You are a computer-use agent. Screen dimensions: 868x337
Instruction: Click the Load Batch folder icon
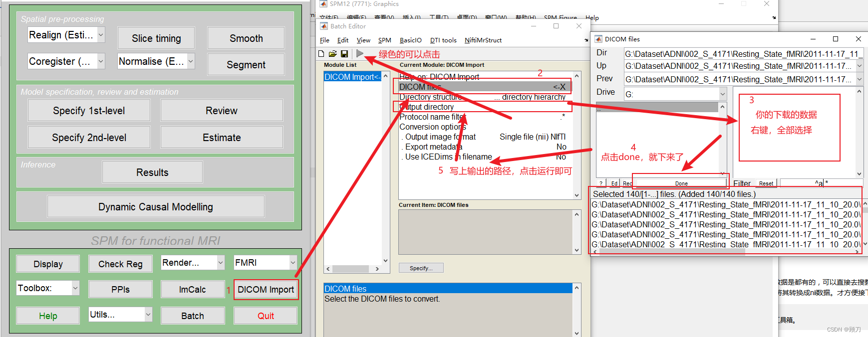pyautogui.click(x=332, y=53)
